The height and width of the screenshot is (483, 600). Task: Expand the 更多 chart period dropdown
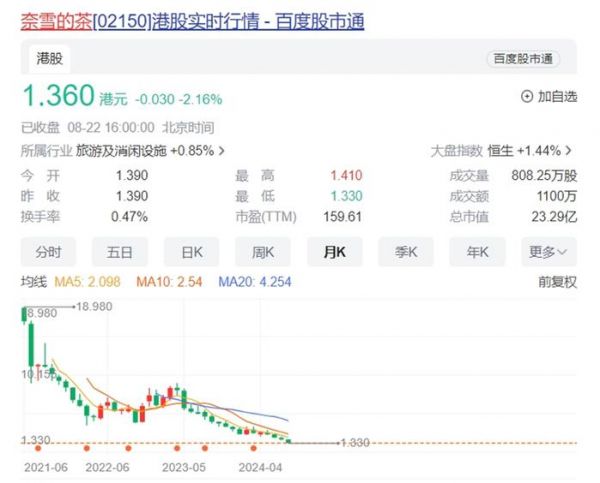553,251
